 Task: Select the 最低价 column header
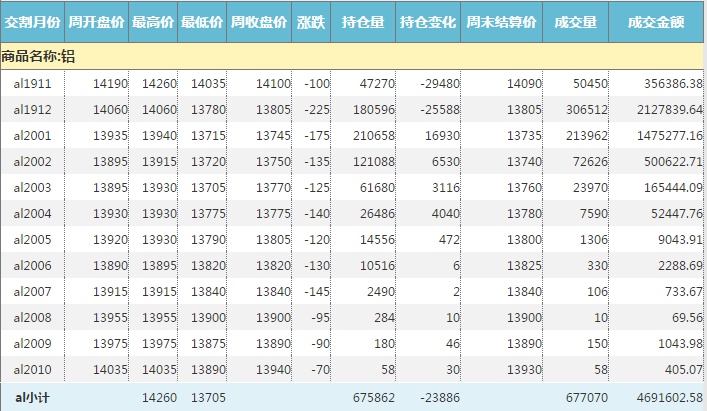202,21
